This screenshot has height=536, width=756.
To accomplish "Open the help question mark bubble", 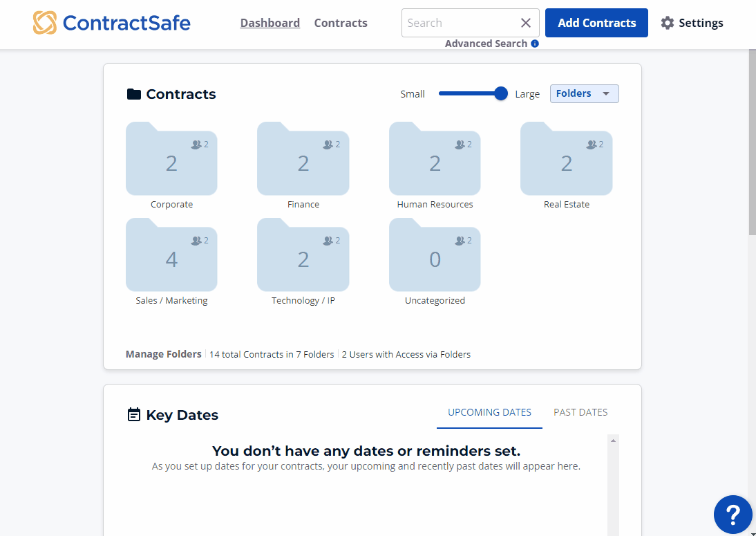I will [x=733, y=515].
